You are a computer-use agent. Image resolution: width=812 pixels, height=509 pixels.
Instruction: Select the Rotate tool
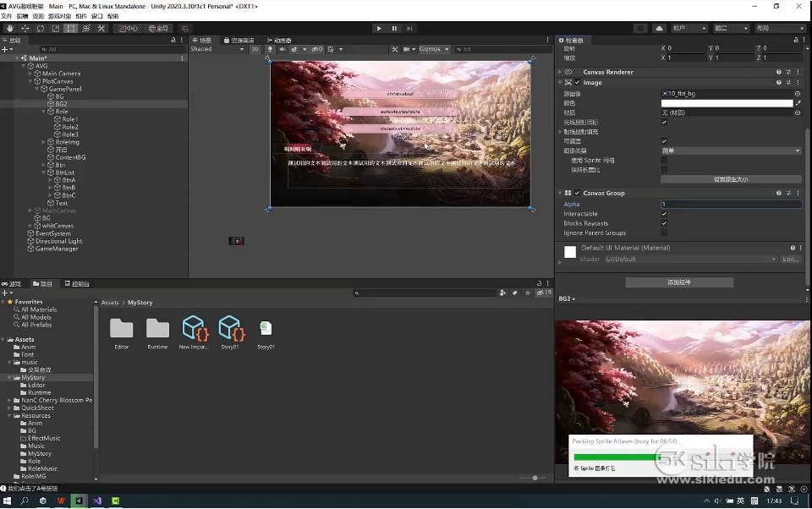pyautogui.click(x=40, y=29)
